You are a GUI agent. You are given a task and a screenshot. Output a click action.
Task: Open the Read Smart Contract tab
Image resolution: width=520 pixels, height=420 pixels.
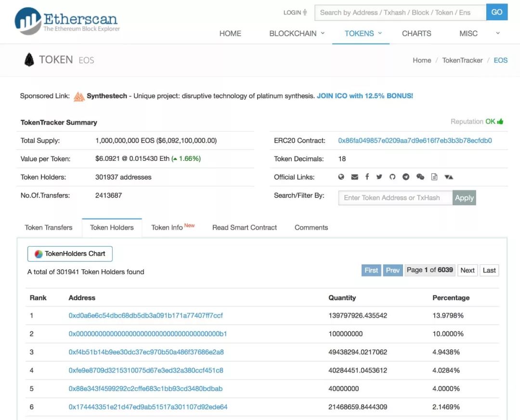point(245,228)
